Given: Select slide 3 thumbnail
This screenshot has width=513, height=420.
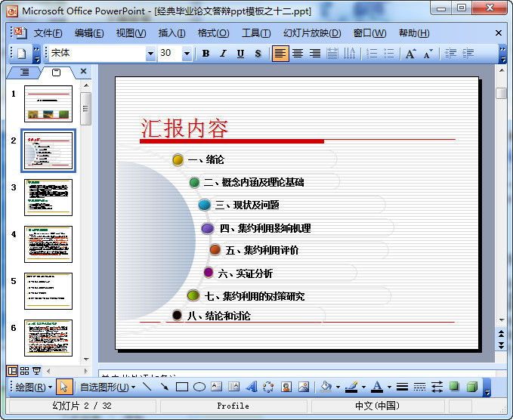Looking at the screenshot, I should click(x=48, y=197).
